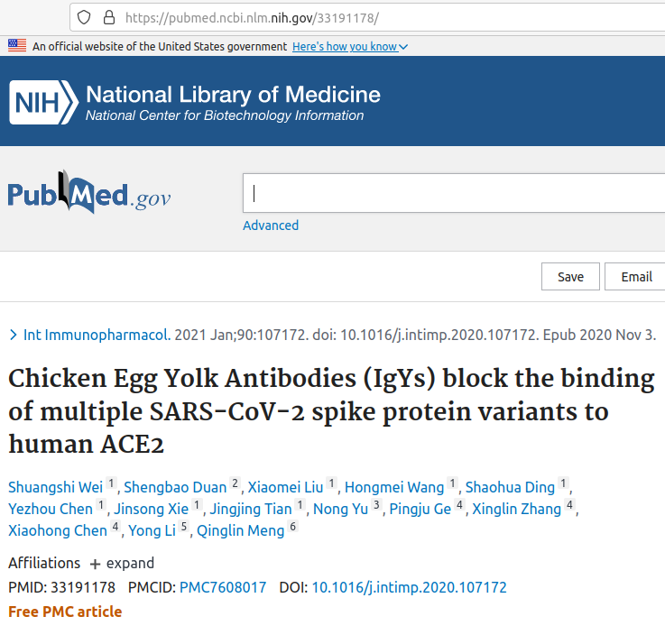Click the Email button

pos(636,276)
